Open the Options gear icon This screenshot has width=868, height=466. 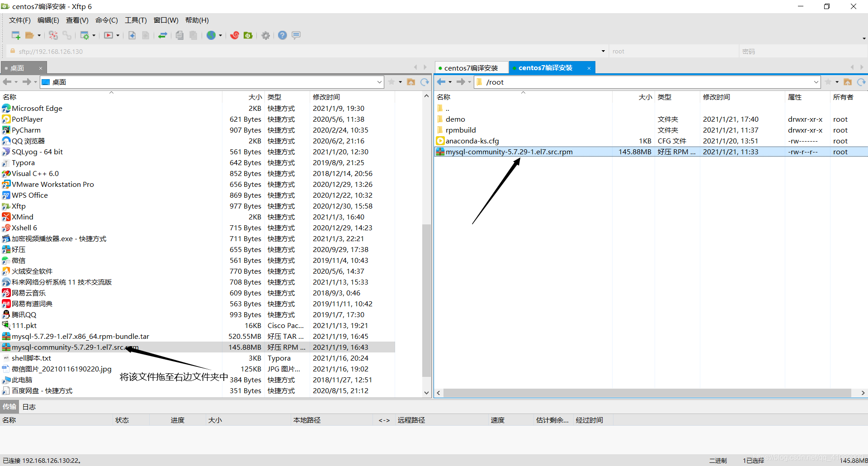click(x=266, y=35)
